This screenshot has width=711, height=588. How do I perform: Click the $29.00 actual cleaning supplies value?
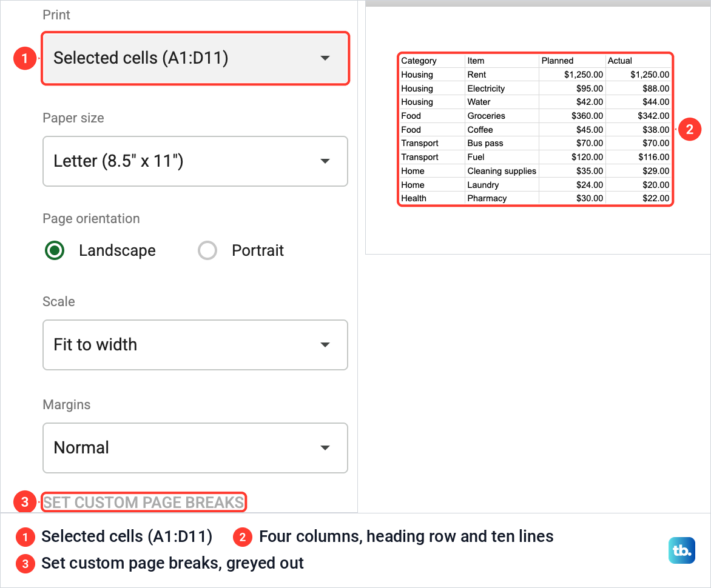click(x=656, y=171)
